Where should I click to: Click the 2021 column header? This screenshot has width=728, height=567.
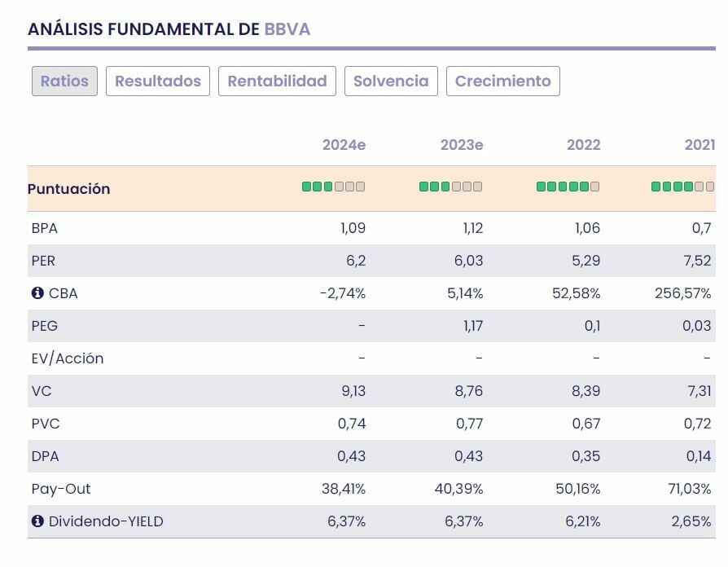tap(699, 145)
